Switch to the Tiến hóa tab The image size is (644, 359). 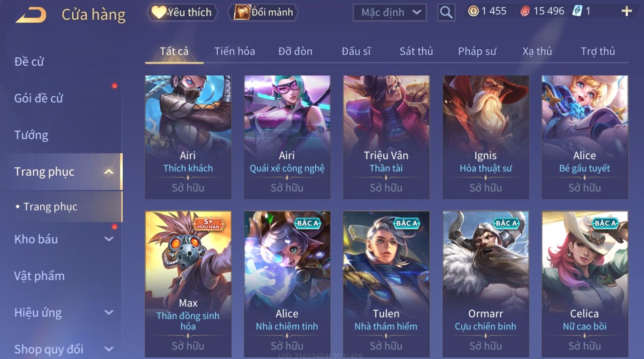234,51
